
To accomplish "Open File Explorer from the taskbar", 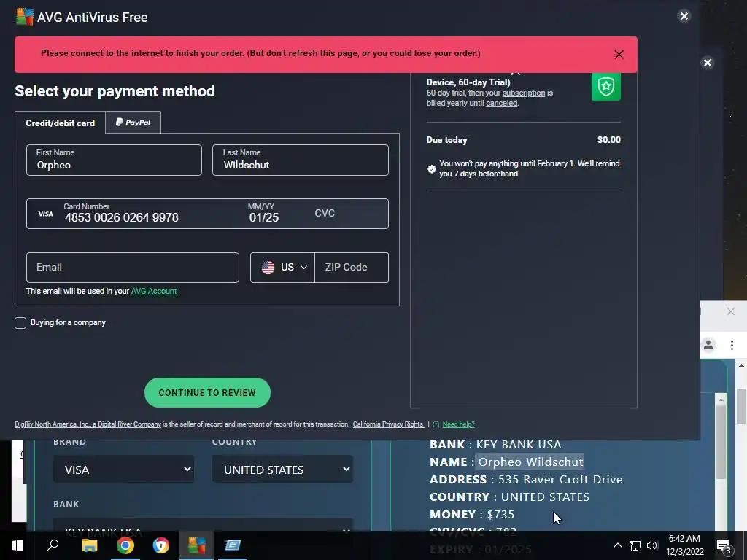I will 89,545.
